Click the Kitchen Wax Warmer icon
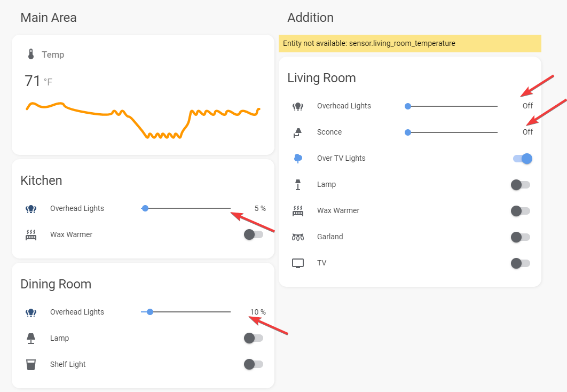567x392 pixels. pos(31,234)
